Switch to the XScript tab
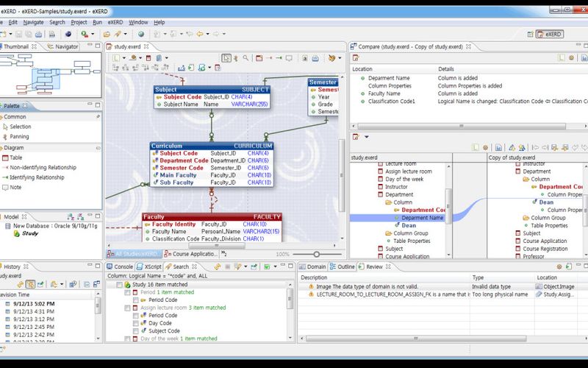 point(149,266)
